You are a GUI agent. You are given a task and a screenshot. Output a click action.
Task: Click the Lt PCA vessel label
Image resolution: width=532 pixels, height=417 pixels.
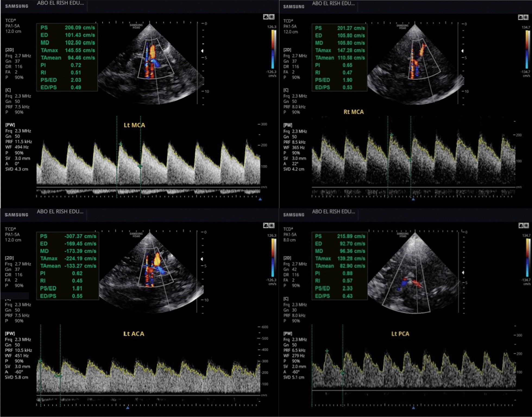[400, 334]
